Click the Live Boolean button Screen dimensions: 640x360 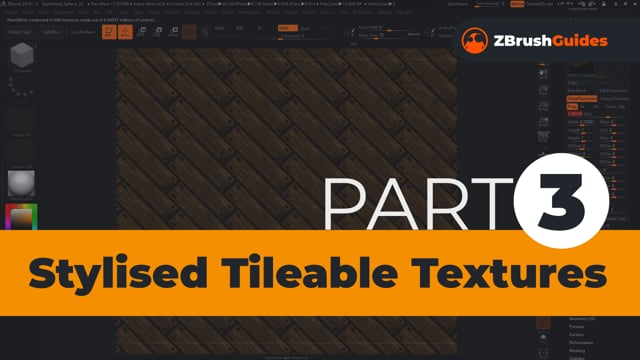click(x=83, y=32)
